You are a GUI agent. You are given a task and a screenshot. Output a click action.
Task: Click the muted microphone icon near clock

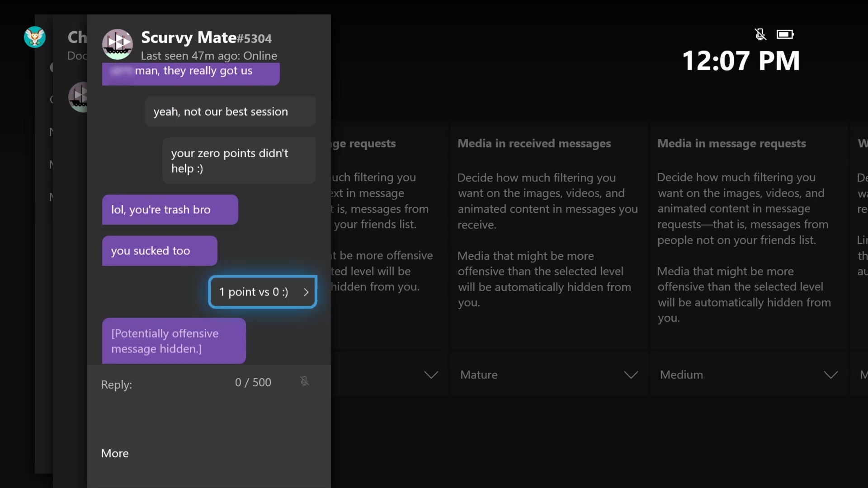click(x=760, y=34)
